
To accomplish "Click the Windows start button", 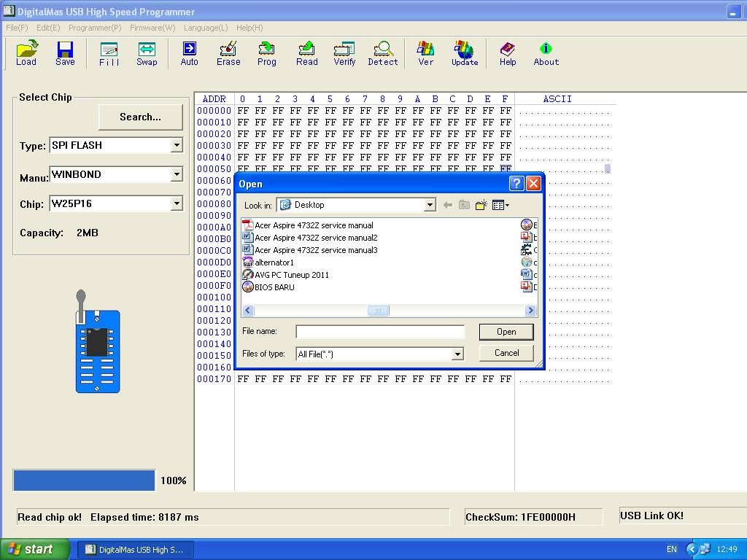I will coord(35,549).
